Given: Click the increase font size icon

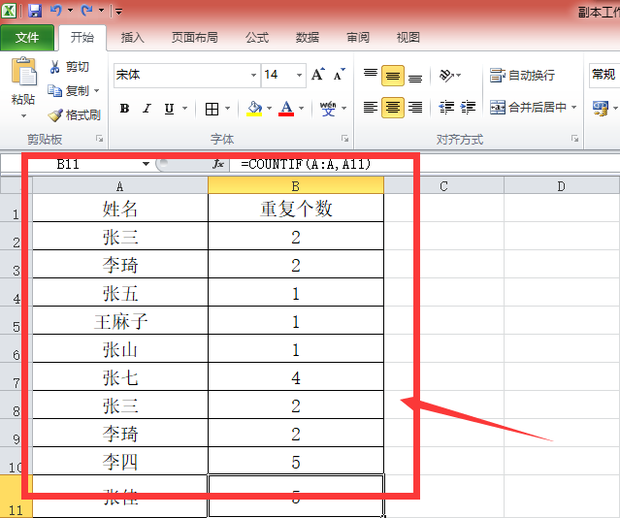Looking at the screenshot, I should coord(318,74).
